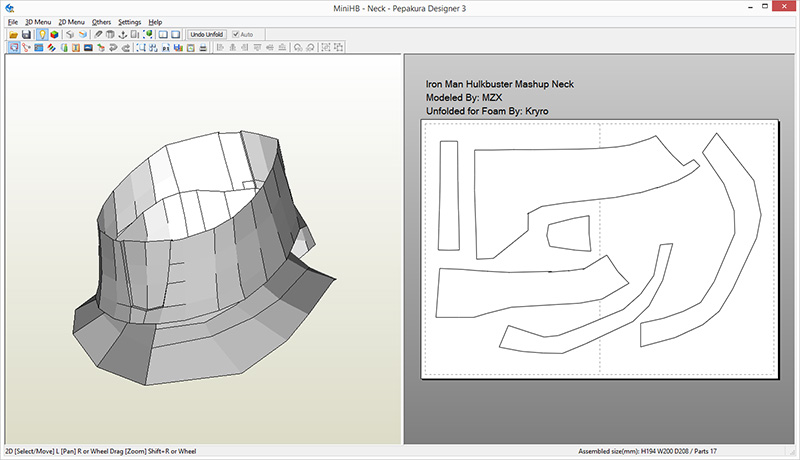Click the blue cube with orange edge icon
The height and width of the screenshot is (460, 800).
pyautogui.click(x=83, y=35)
